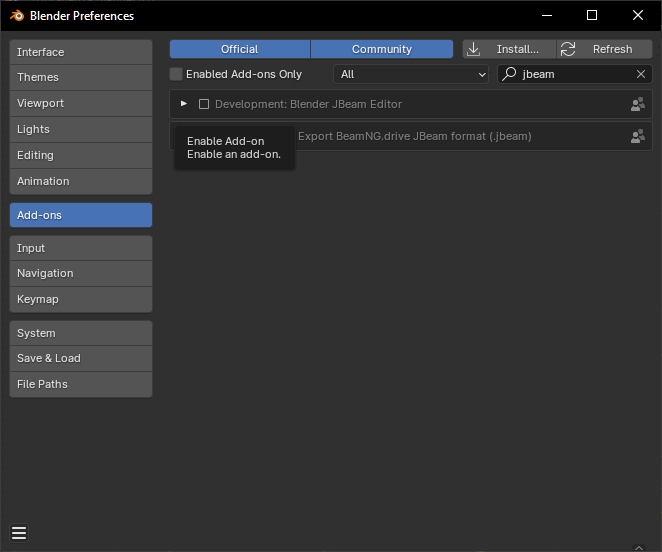Viewport: 662px width, 552px height.
Task: Open the hamburger preferences menu
Action: pyautogui.click(x=19, y=533)
